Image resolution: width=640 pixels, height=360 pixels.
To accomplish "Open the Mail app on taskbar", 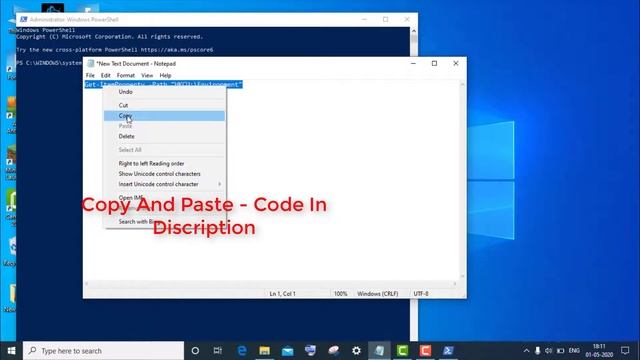I will [x=287, y=351].
